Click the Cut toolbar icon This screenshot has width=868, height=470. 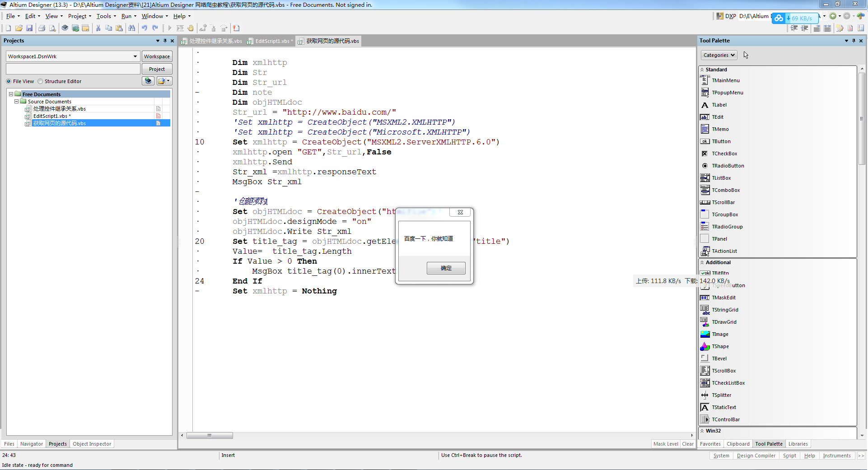tap(98, 28)
